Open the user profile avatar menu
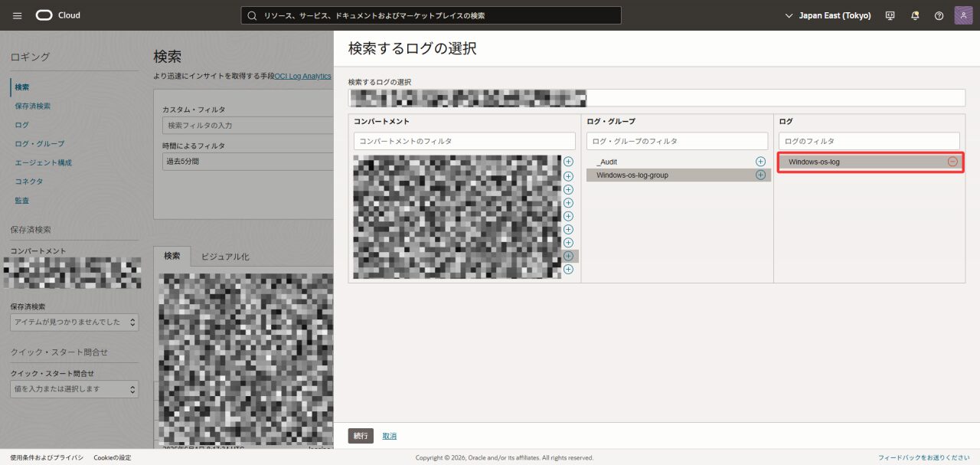 click(x=963, y=15)
